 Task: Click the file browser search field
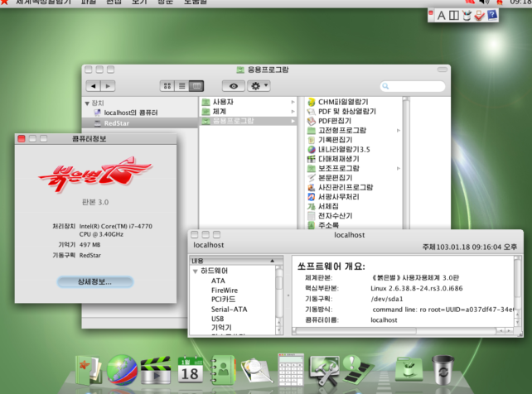pyautogui.click(x=413, y=86)
